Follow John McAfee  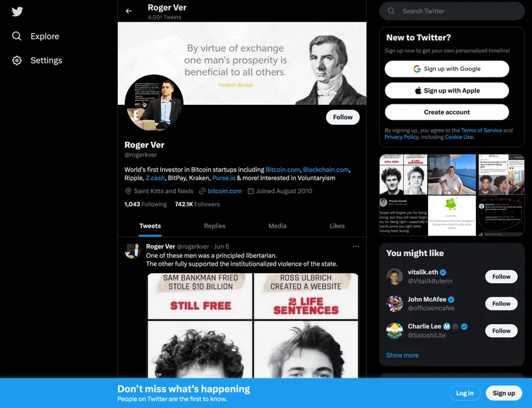pyautogui.click(x=501, y=304)
